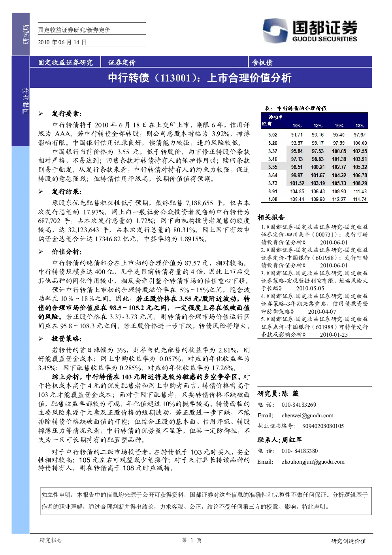Click the table caption 表:中行转债的合理价值
This screenshot has height=555, width=392.
[x=296, y=108]
